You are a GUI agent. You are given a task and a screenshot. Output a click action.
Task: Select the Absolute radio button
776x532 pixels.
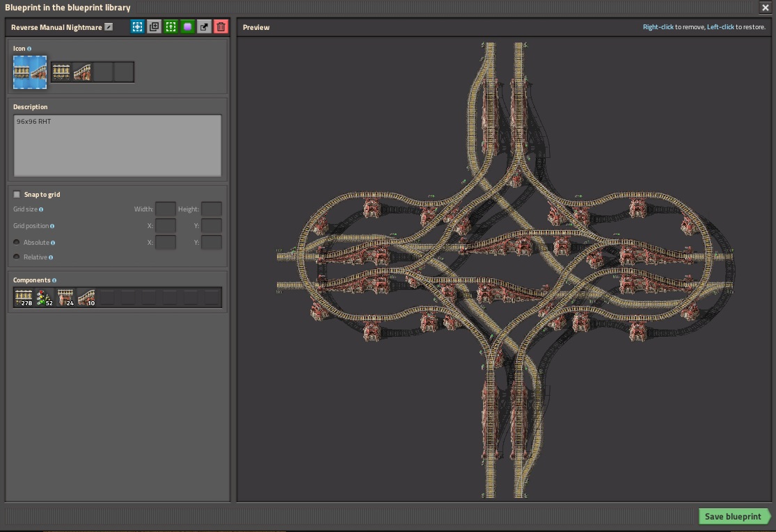coord(17,243)
